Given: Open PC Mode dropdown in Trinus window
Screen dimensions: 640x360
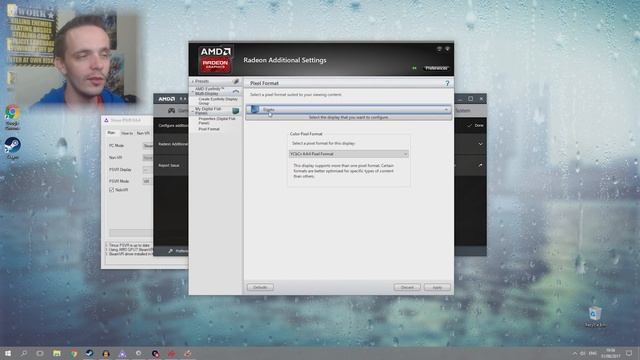Looking at the screenshot, I should [x=147, y=145].
